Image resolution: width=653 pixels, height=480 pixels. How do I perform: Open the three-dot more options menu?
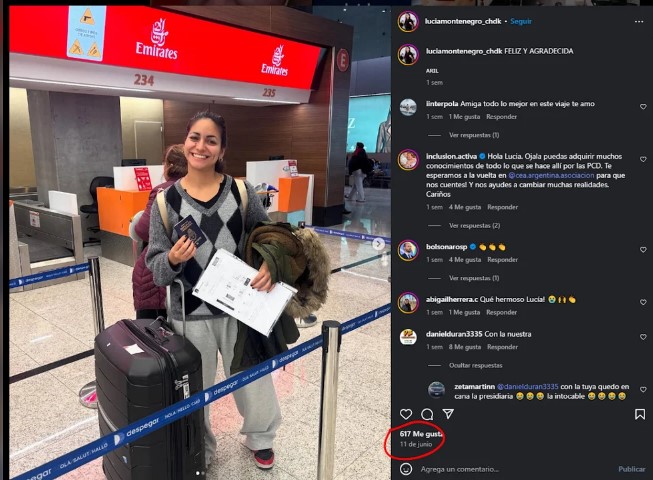[639, 22]
